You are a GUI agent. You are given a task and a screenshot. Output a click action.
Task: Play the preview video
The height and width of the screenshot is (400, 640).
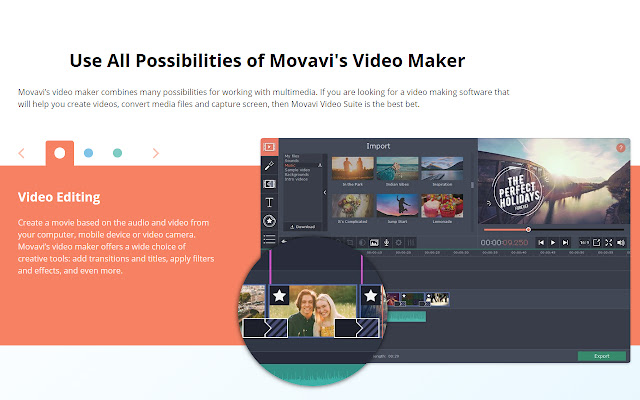[x=553, y=242]
